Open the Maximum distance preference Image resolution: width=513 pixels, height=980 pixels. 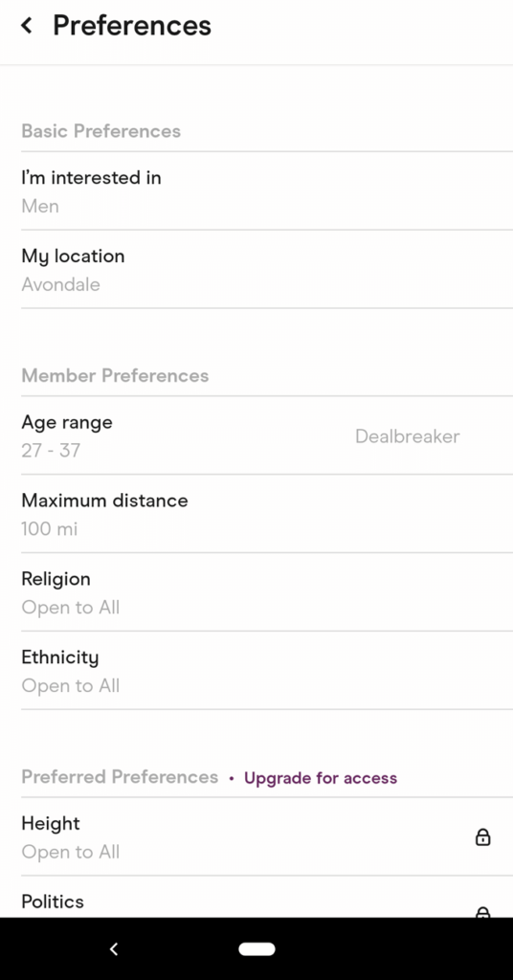click(267, 514)
